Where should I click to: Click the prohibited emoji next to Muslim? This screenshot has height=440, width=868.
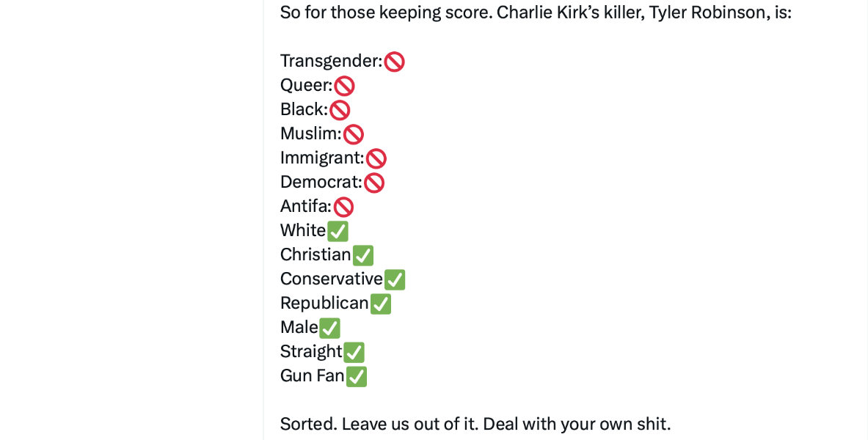click(354, 134)
